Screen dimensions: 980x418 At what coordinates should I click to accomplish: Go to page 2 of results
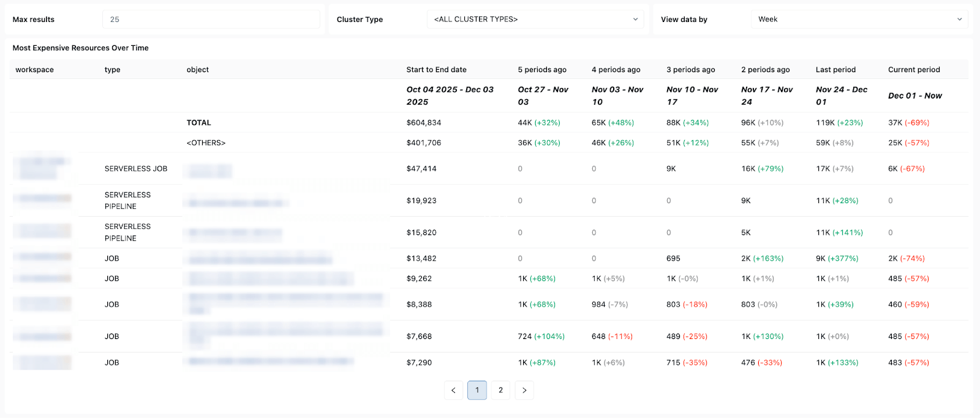tap(500, 390)
